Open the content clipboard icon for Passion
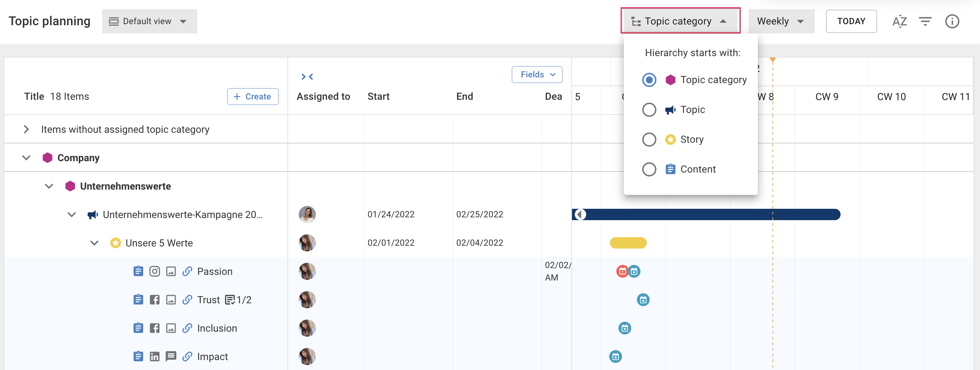The height and width of the screenshot is (370, 980). click(x=138, y=271)
